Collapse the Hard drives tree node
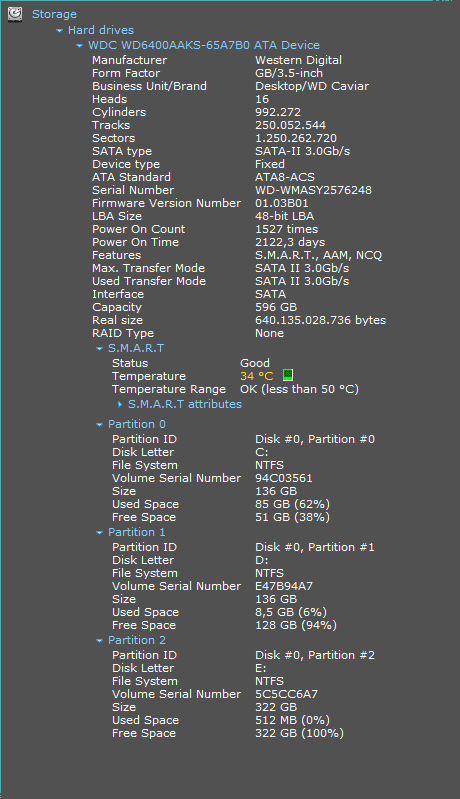Screen dimensions: 460x799 [x=59, y=31]
